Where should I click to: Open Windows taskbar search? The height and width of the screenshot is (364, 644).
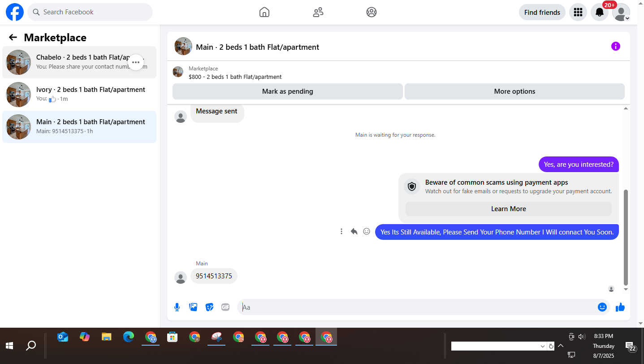[31, 346]
